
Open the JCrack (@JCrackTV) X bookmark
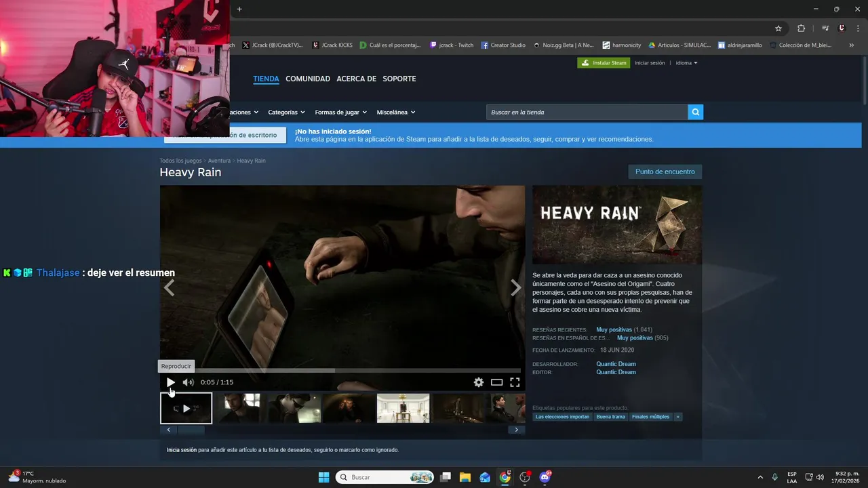[x=273, y=45]
